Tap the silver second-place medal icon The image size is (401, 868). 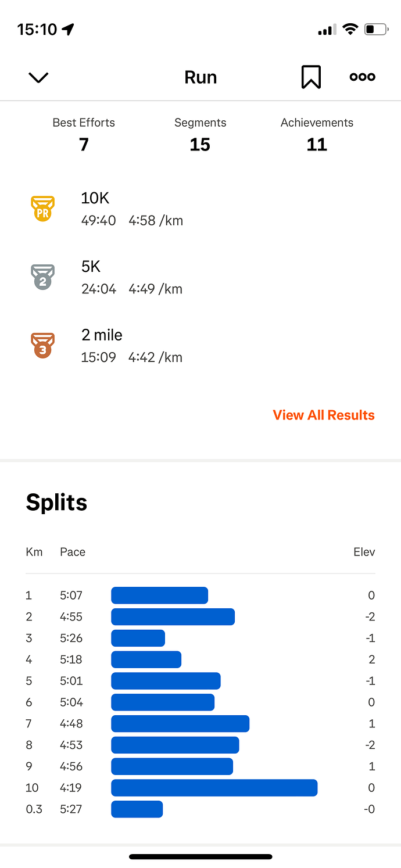coord(42,277)
